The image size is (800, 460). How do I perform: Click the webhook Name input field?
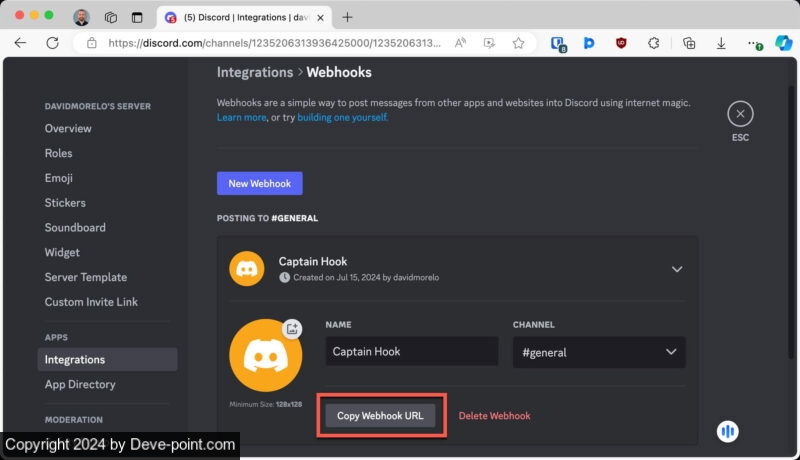tap(411, 351)
